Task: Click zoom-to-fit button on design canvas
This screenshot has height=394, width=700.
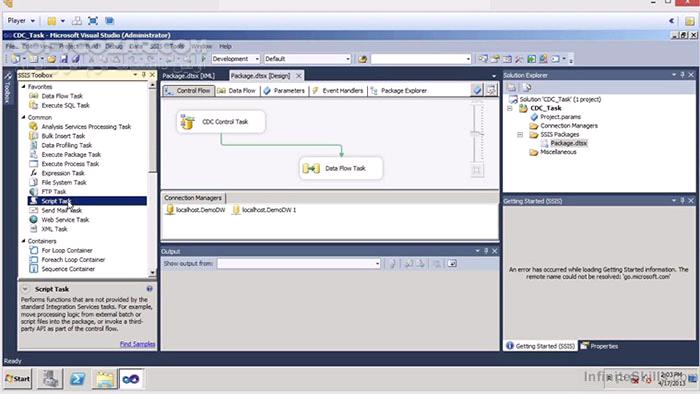Action: [x=477, y=170]
